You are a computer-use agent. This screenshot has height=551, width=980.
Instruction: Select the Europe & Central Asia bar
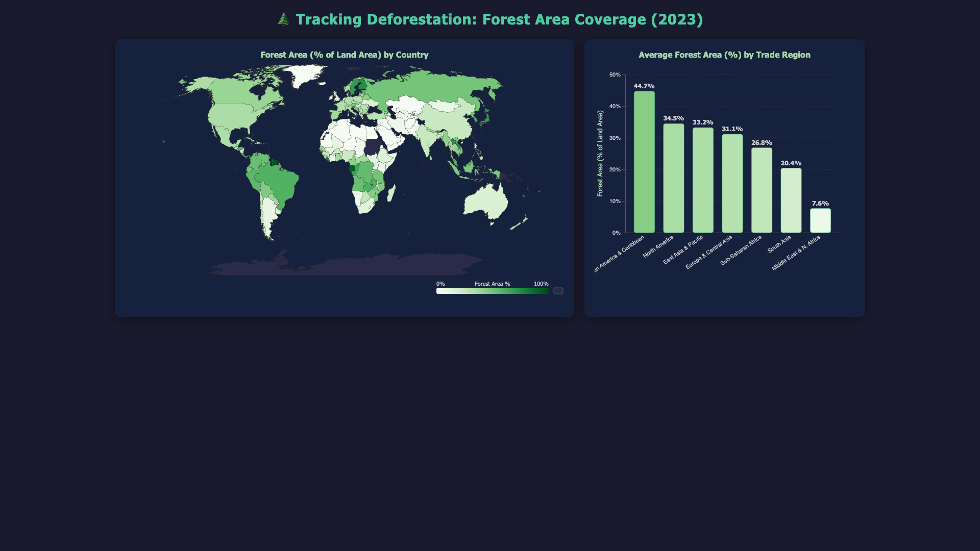click(x=732, y=184)
